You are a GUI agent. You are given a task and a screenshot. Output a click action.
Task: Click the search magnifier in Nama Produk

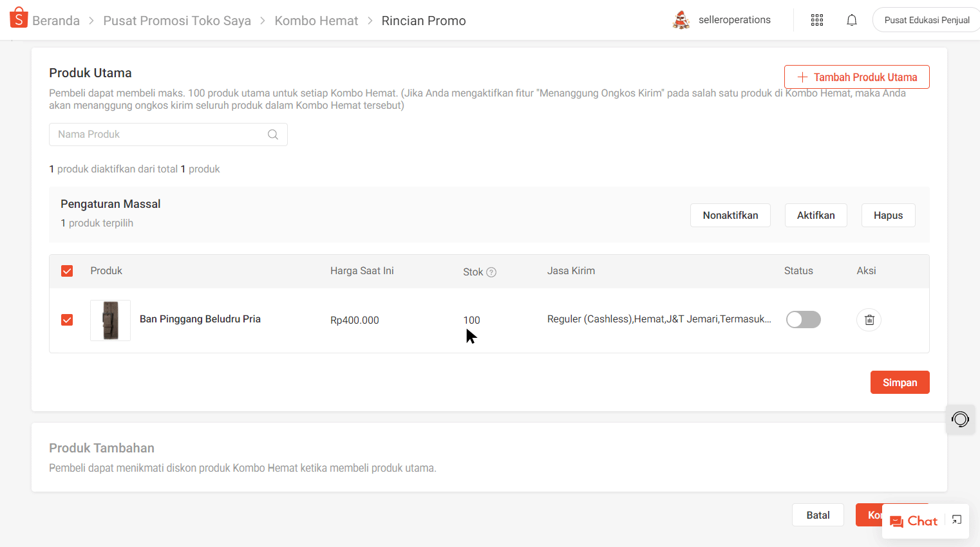[x=273, y=134]
